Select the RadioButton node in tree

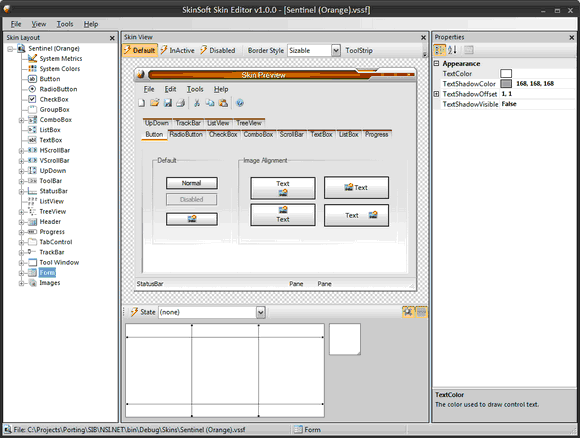(58, 89)
